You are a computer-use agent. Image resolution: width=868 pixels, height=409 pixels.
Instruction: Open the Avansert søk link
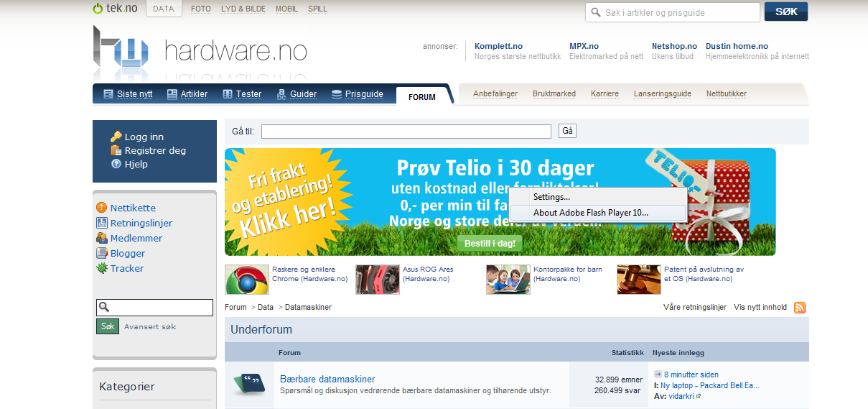click(x=150, y=326)
